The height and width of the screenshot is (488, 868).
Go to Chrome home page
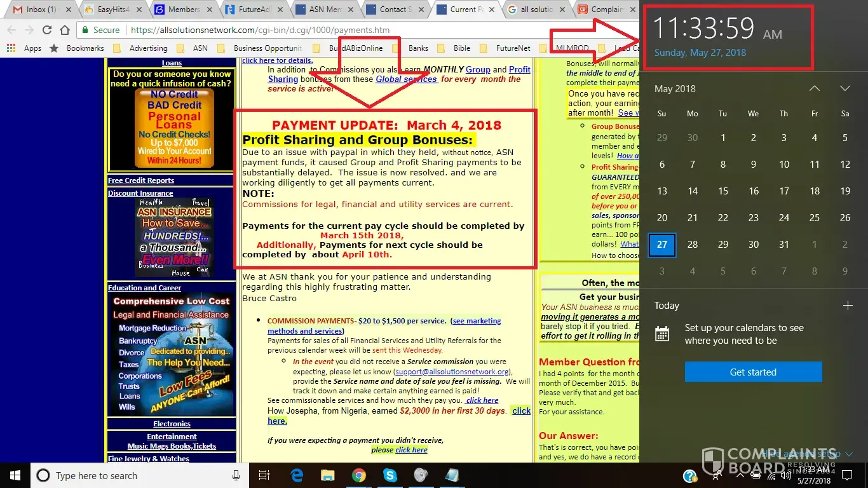[64, 30]
